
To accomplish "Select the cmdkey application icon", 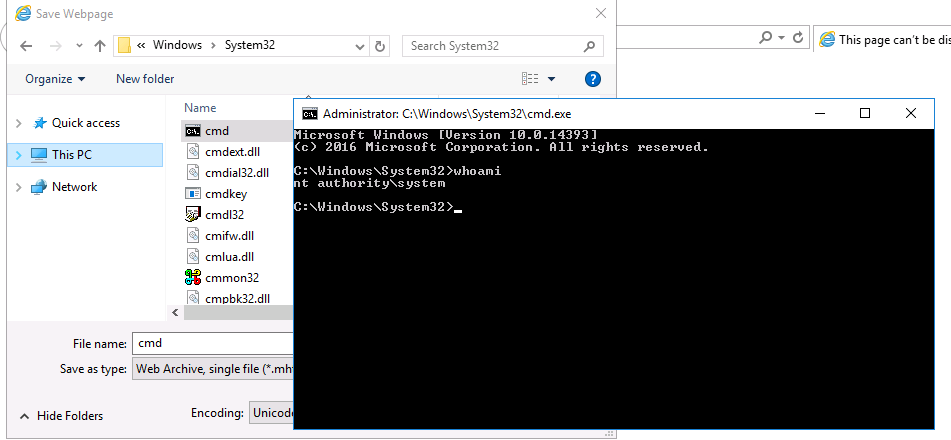I will (x=192, y=194).
